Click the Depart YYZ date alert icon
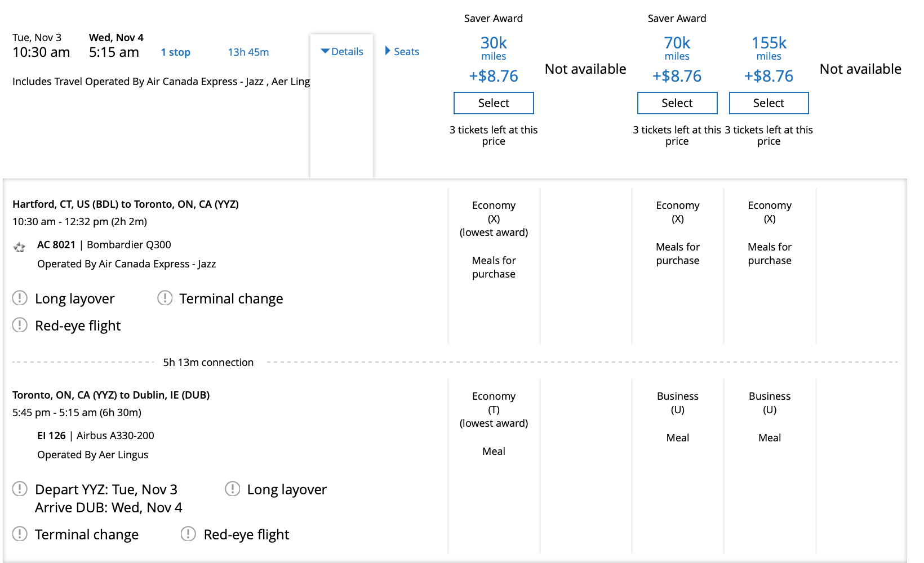 pos(20,489)
